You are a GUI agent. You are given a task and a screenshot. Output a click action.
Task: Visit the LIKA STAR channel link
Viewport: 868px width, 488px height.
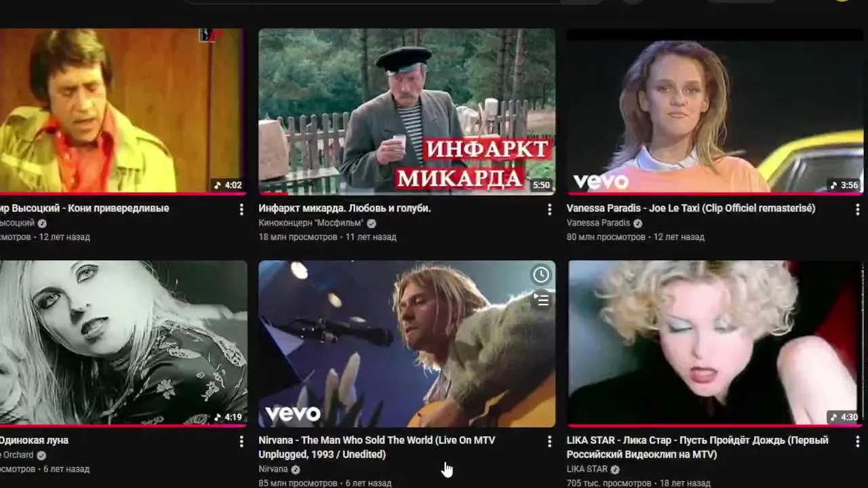coord(587,469)
